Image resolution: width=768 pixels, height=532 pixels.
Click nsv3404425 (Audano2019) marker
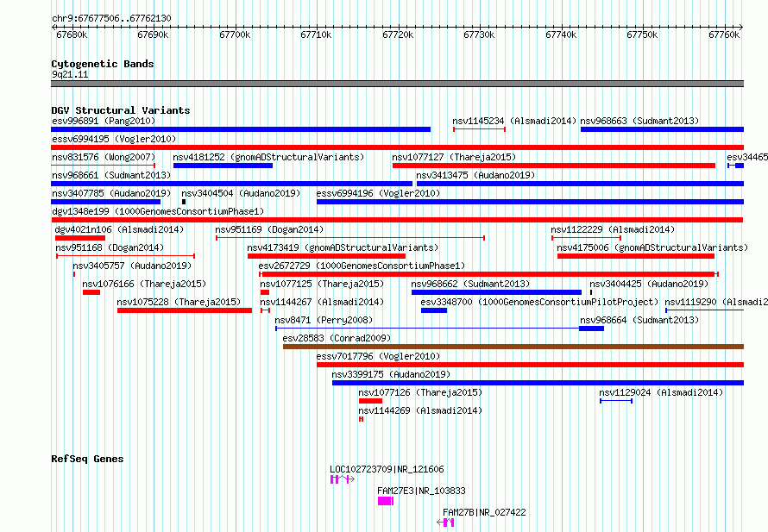pos(591,292)
